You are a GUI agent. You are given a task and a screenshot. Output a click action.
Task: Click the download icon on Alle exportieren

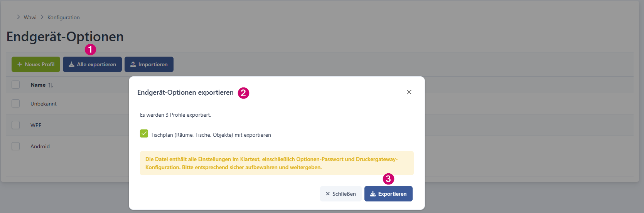pyautogui.click(x=71, y=64)
